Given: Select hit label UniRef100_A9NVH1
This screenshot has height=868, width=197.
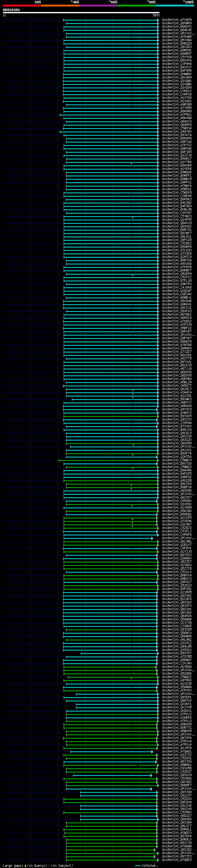Looking at the screenshot, I should [x=177, y=50].
